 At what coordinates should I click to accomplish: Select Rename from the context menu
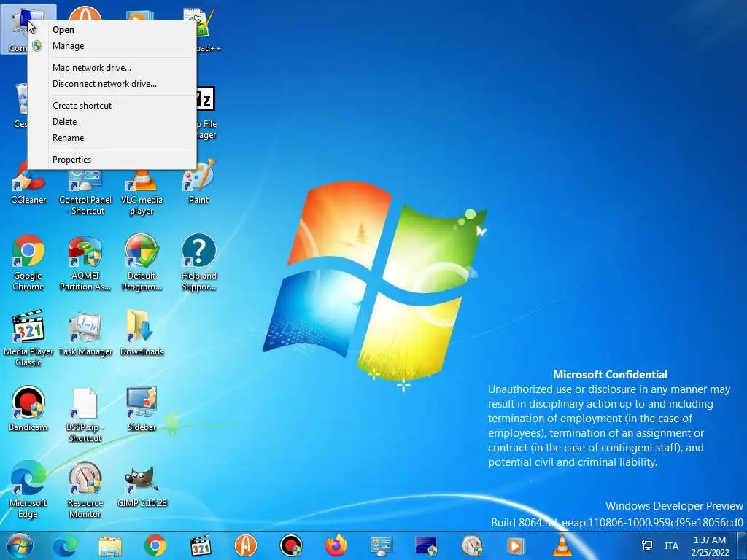click(x=112, y=138)
